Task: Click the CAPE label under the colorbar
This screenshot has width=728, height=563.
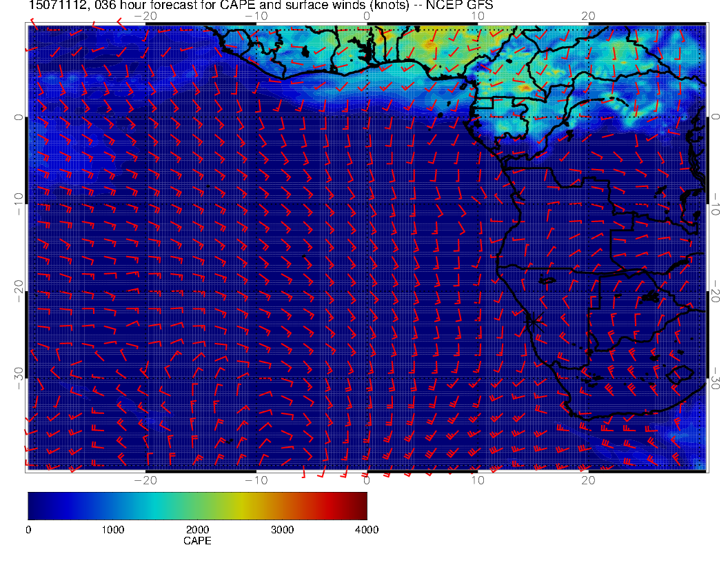Action: 197,541
